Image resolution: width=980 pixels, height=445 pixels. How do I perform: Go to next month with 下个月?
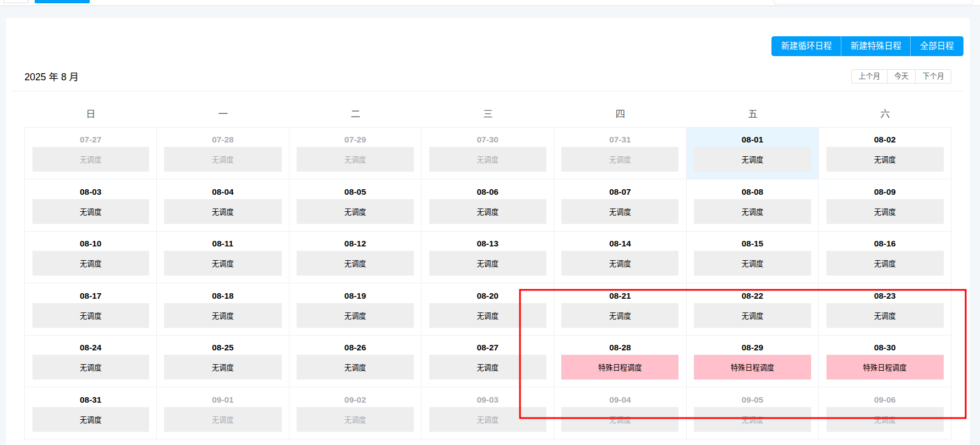pyautogui.click(x=933, y=76)
